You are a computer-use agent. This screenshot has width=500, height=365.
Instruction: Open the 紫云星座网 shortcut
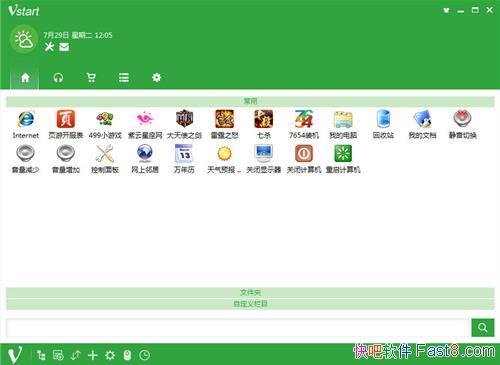(145, 119)
